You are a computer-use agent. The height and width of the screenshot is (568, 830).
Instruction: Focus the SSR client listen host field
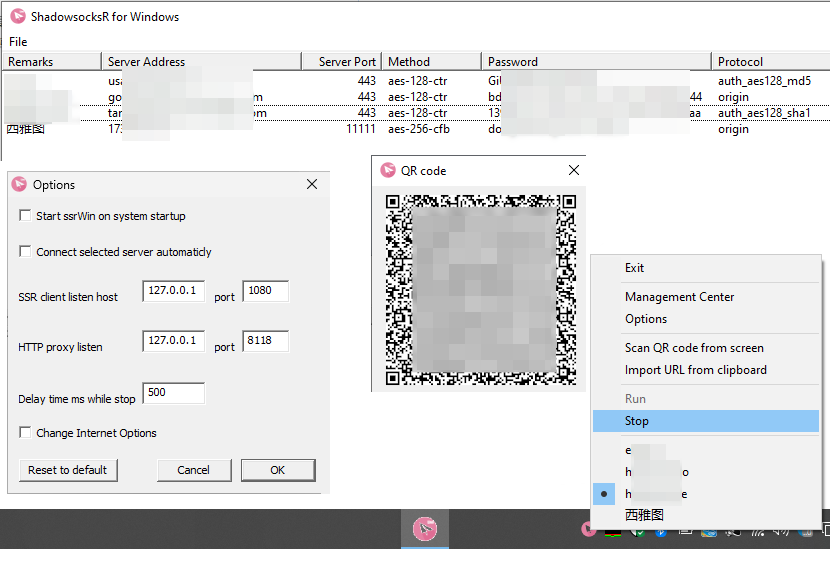click(x=174, y=291)
